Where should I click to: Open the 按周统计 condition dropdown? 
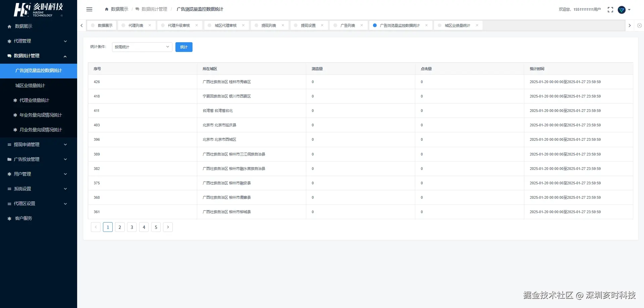[142, 47]
